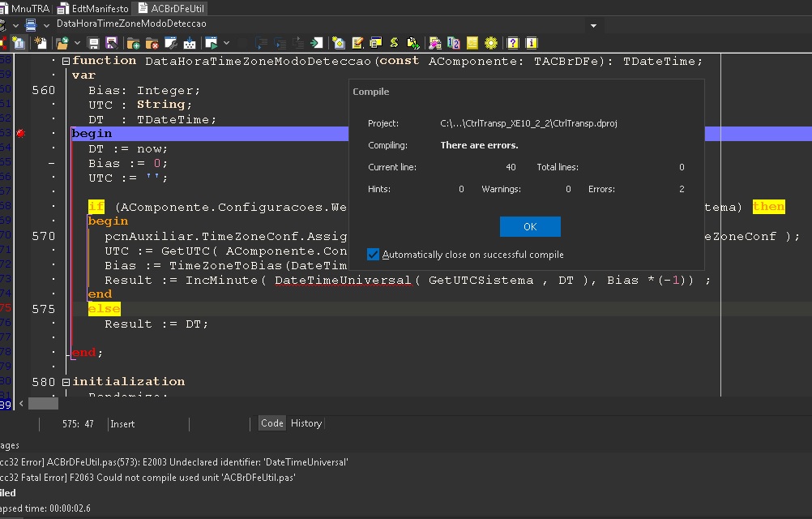Viewport: 812px width, 519px height.
Task: Click the purple Save All icon
Action: (x=111, y=43)
